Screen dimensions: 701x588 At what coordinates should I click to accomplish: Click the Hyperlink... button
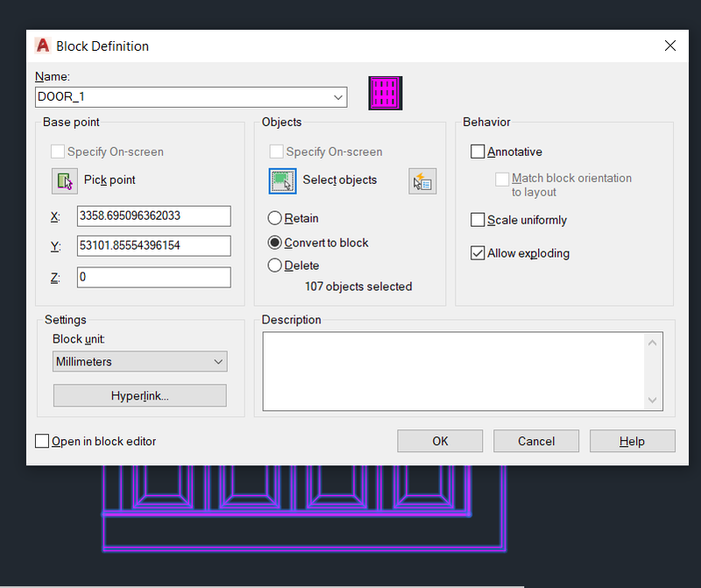pos(140,396)
